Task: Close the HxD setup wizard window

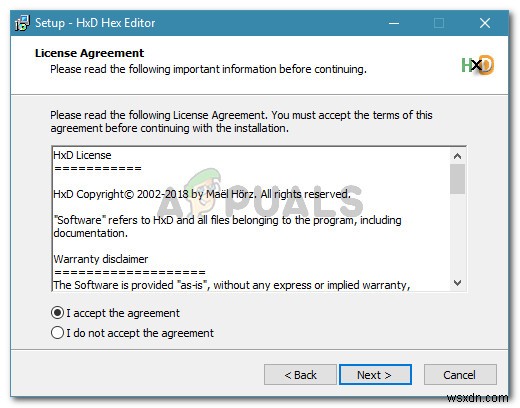Action: click(485, 23)
